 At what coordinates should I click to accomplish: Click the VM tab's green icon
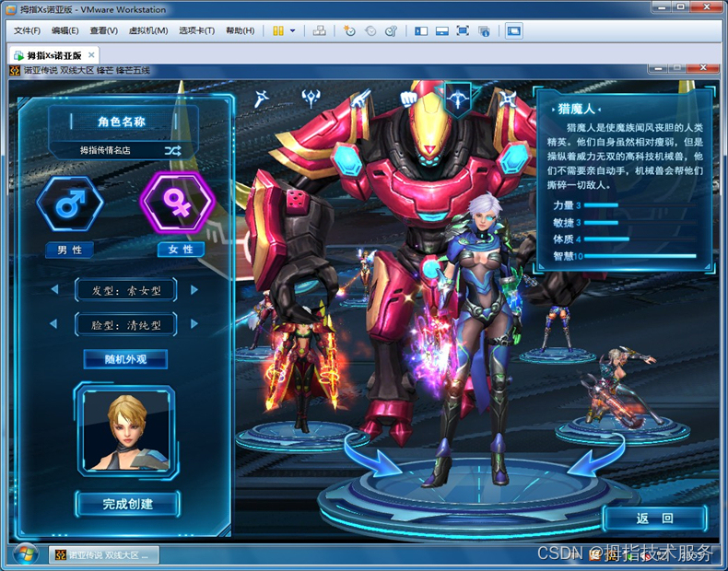coord(18,55)
